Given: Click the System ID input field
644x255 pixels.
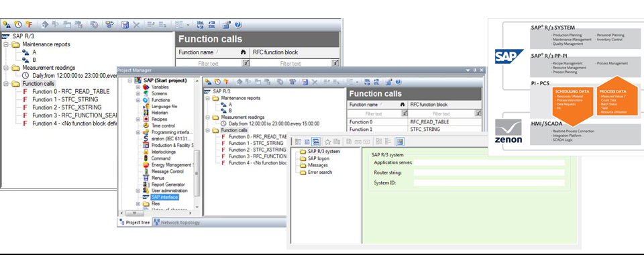Looking at the screenshot, I should tap(489, 183).
